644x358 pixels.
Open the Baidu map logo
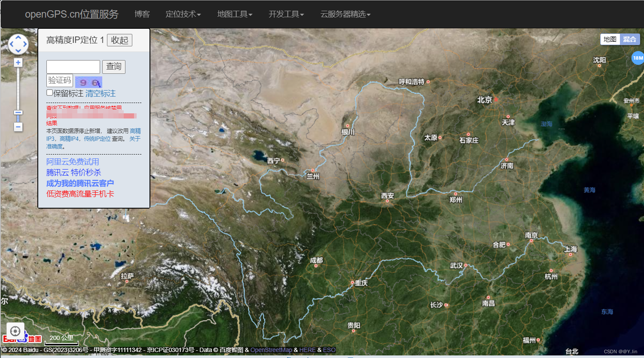[22, 338]
